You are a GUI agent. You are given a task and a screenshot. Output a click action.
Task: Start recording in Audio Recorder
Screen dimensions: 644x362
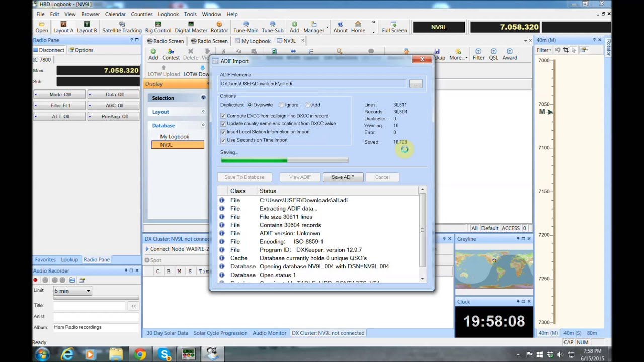36,280
